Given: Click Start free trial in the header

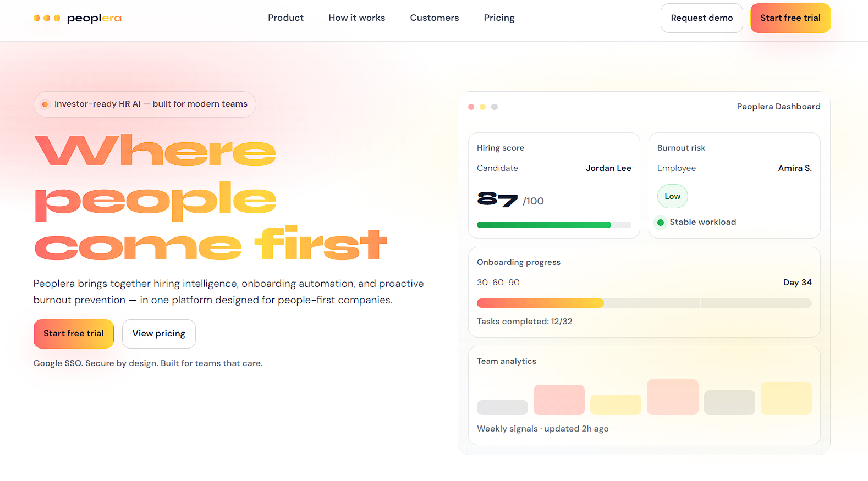Looking at the screenshot, I should (x=790, y=18).
